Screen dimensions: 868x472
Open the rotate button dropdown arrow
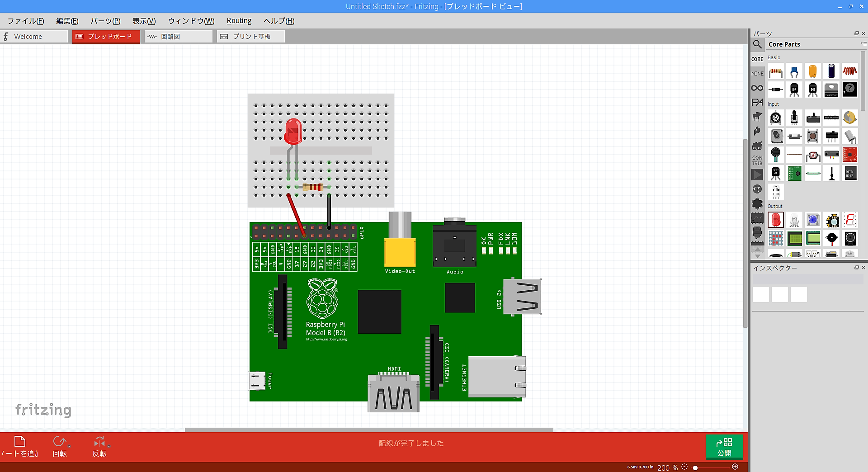pyautogui.click(x=69, y=446)
